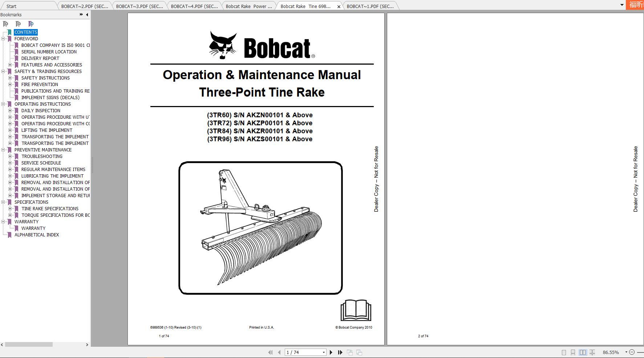Click the last page navigation icon

[340, 352]
